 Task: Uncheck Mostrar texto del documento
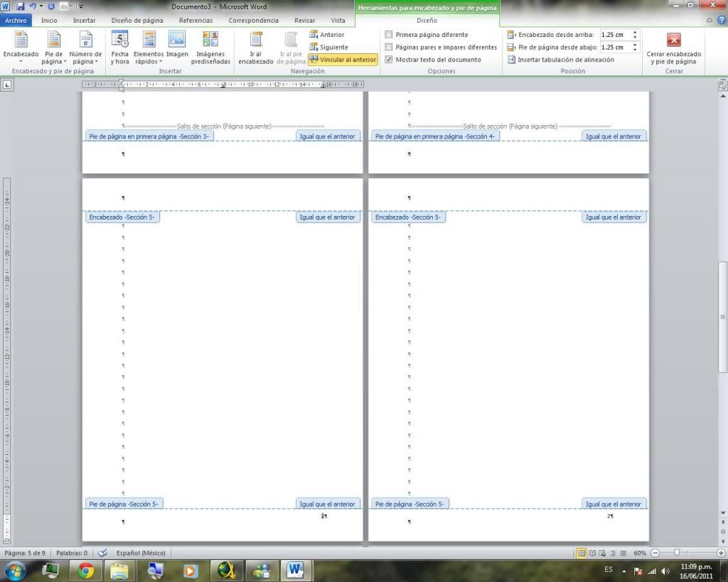tap(389, 60)
